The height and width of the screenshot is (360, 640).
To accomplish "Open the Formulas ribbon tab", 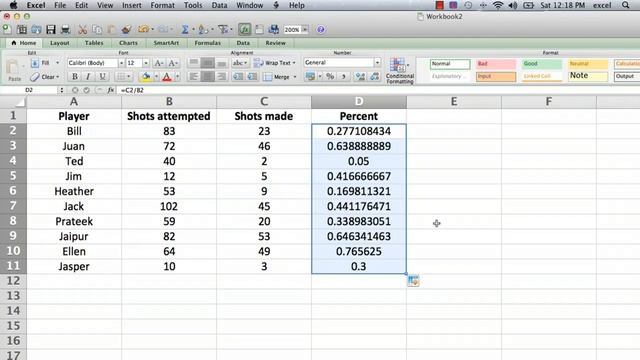I will pyautogui.click(x=207, y=43).
